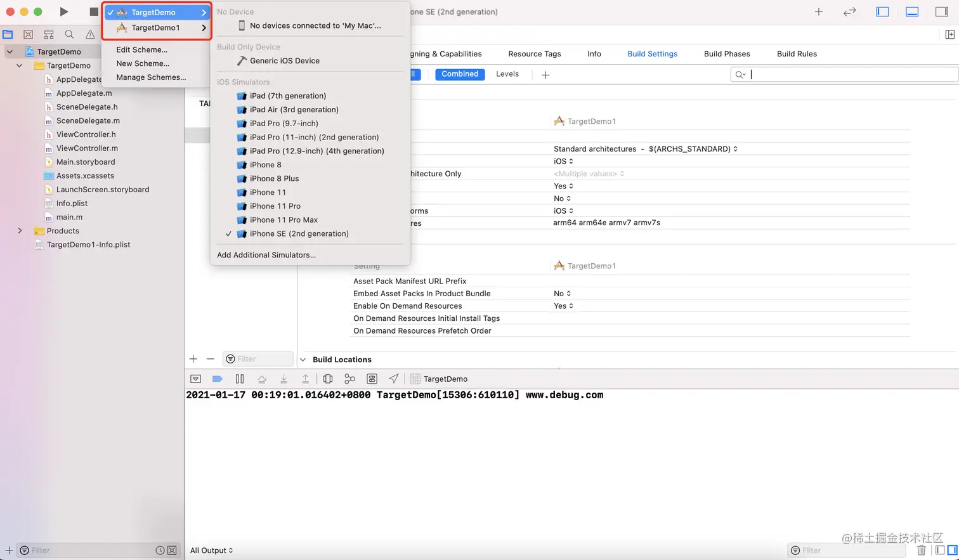Open the Project navigator folder icon
The width and height of the screenshot is (959, 560).
8,35
